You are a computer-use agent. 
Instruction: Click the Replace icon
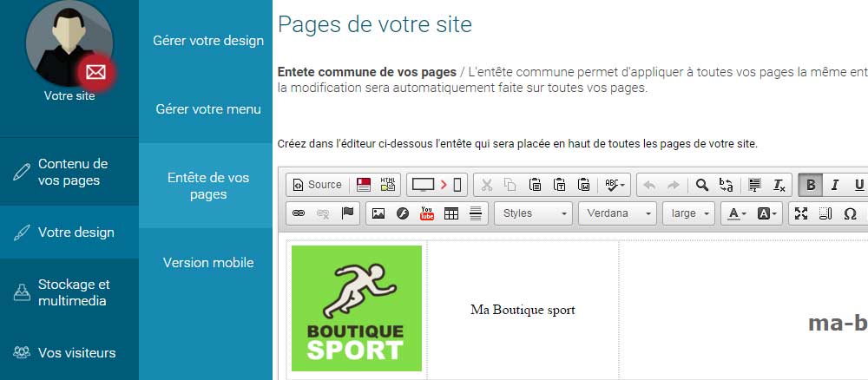[x=727, y=185]
